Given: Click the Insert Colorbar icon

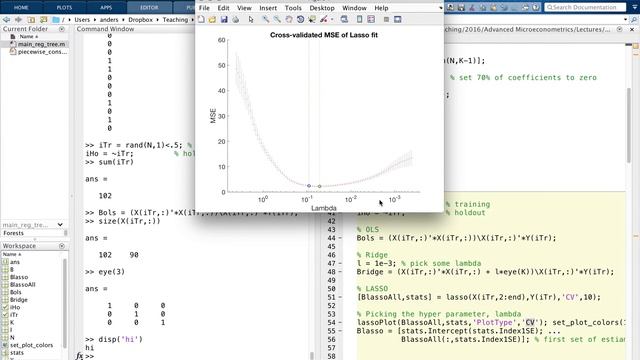Looking at the screenshot, I should (x=359, y=19).
